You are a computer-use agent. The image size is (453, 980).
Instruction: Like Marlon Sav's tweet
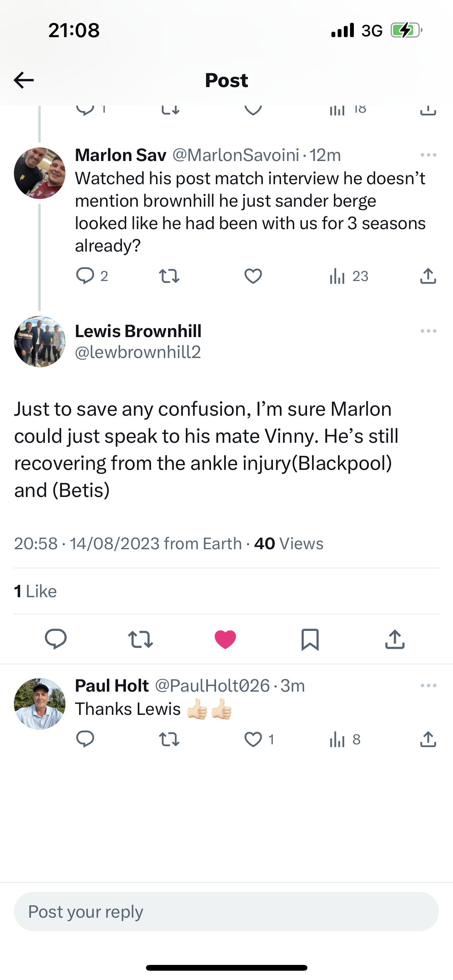pyautogui.click(x=253, y=276)
